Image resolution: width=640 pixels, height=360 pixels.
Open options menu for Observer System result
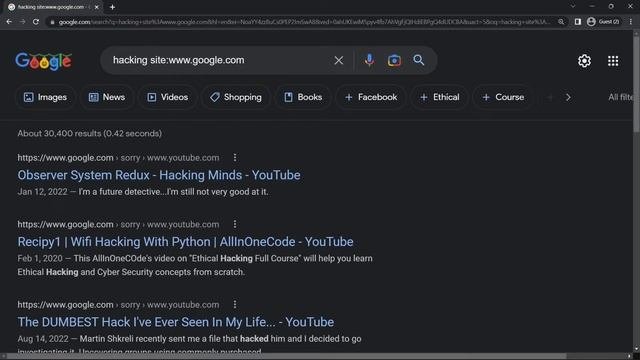[235, 158]
